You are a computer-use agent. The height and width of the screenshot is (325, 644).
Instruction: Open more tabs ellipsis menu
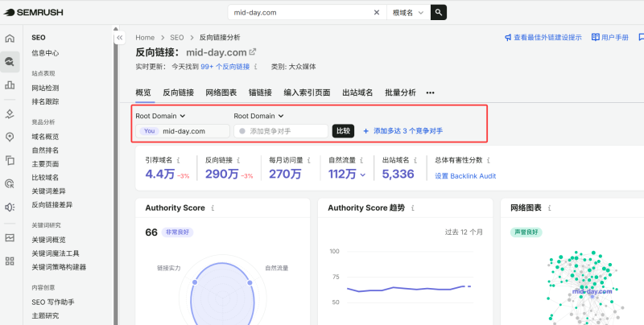430,93
